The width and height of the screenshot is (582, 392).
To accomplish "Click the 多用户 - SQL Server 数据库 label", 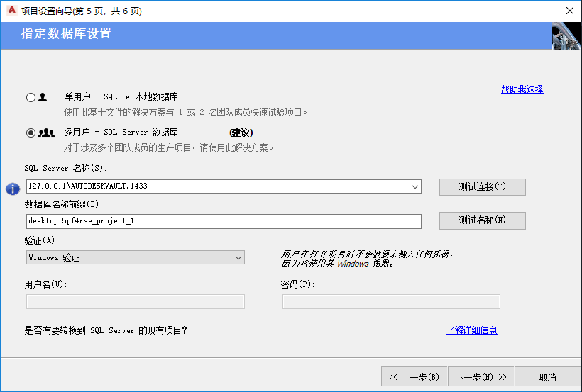I will pyautogui.click(x=121, y=132).
